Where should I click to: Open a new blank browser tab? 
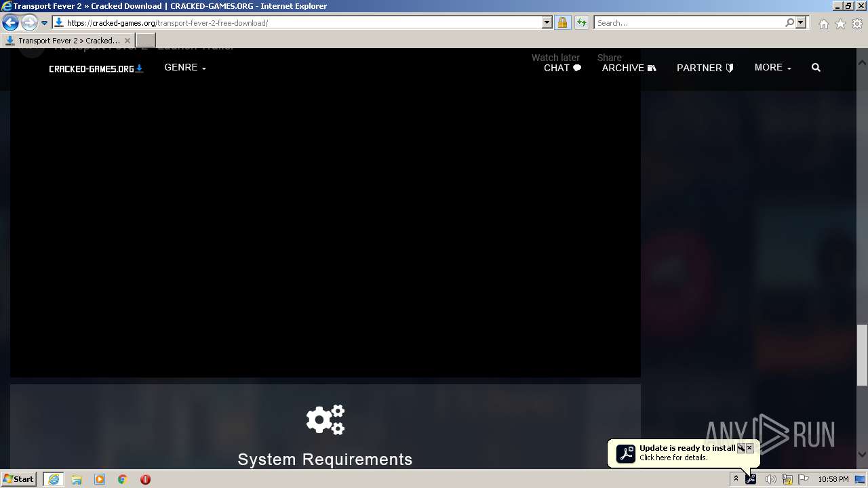[146, 41]
